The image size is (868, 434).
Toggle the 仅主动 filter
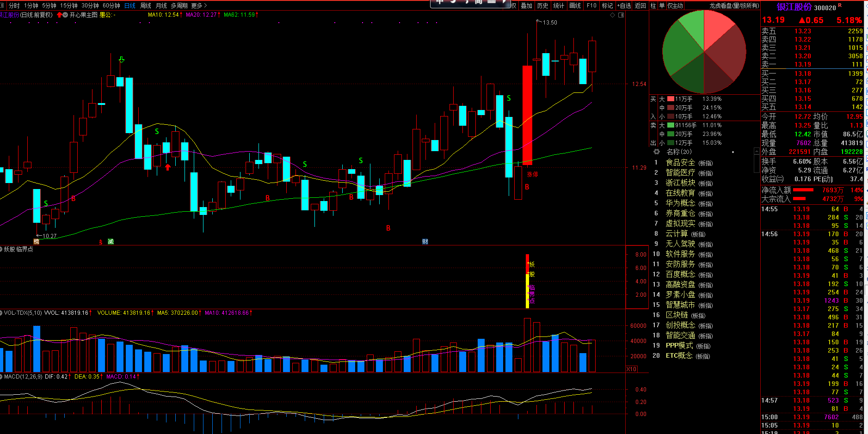(675, 6)
